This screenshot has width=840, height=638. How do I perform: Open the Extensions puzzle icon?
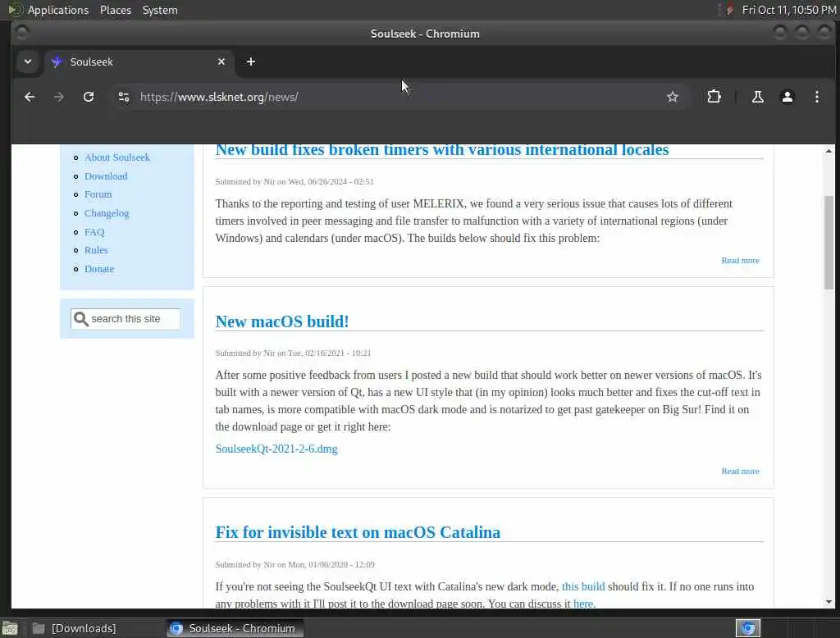[x=714, y=97]
